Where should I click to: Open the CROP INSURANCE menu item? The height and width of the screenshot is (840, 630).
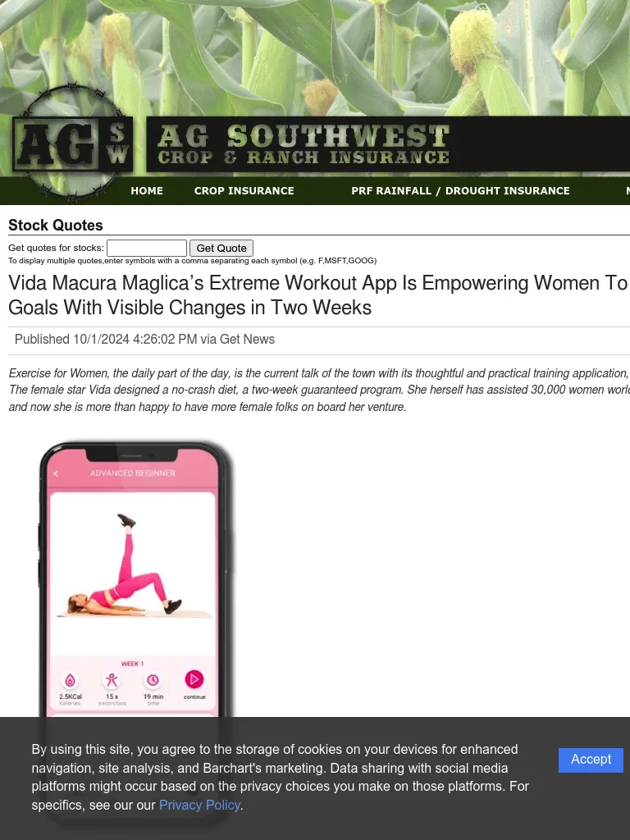(x=244, y=190)
